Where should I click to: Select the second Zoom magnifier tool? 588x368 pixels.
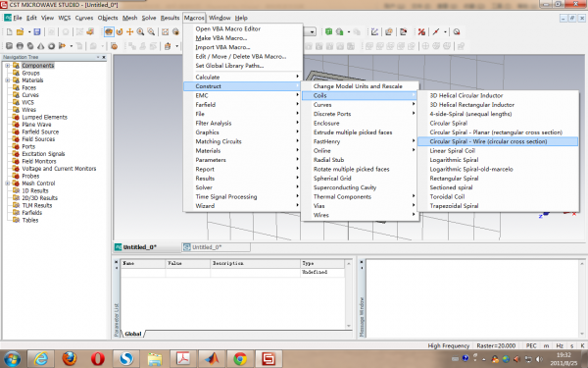[151, 32]
